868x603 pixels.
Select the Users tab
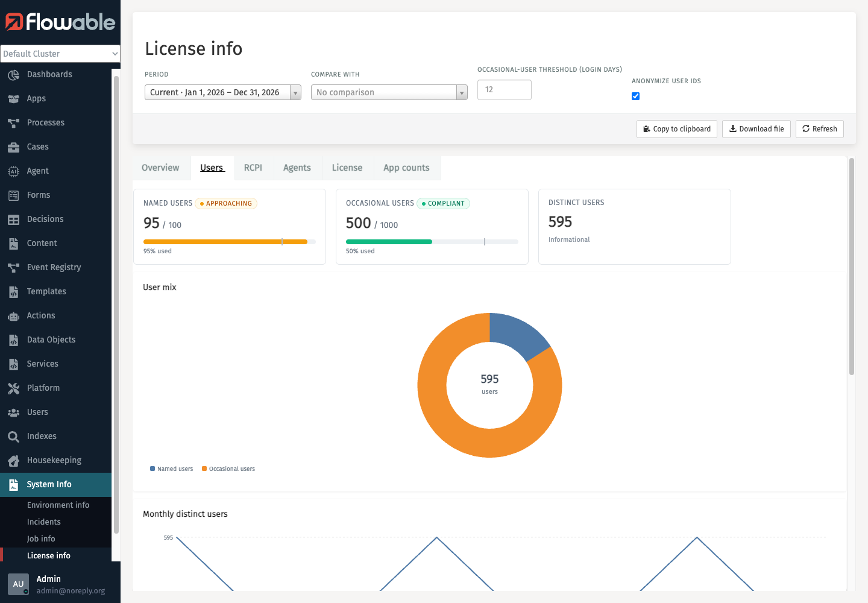pos(212,168)
